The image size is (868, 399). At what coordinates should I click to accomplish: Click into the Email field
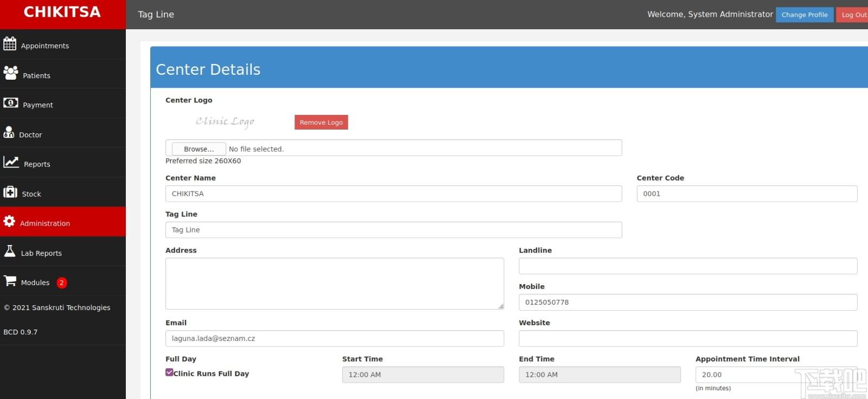tap(335, 338)
